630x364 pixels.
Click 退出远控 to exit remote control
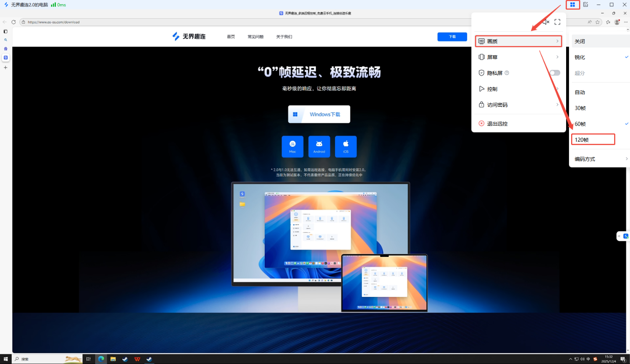497,124
